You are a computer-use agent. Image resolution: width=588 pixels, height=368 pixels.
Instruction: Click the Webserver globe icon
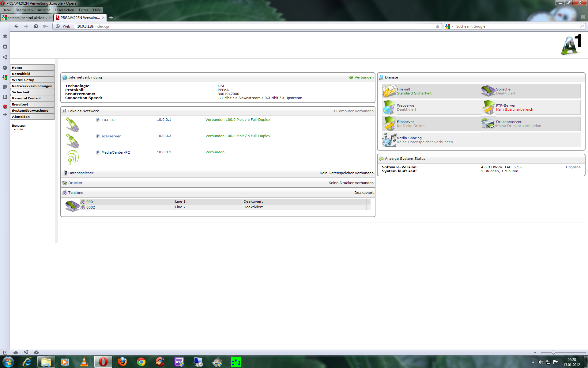pyautogui.click(x=389, y=107)
